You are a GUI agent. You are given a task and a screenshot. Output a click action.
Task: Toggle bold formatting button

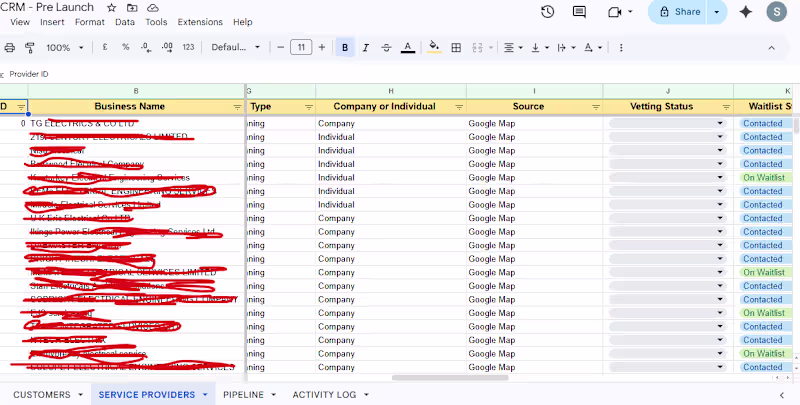pos(345,47)
